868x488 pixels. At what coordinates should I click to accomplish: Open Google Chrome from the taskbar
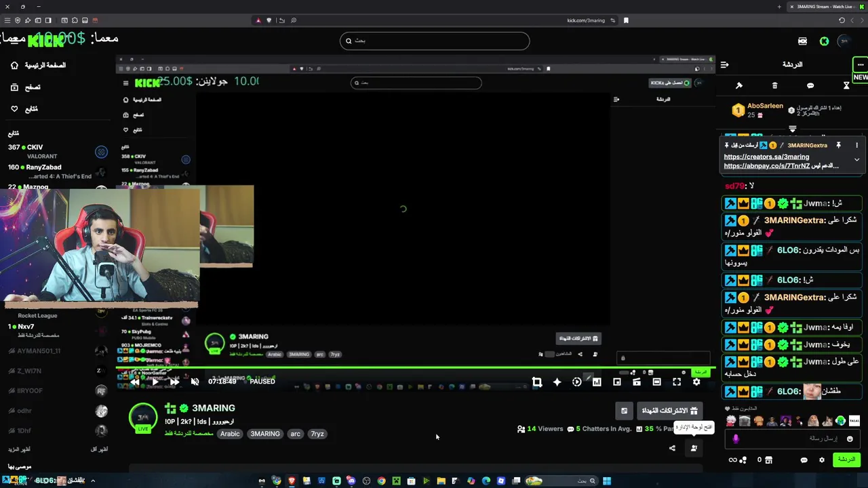tap(381, 481)
